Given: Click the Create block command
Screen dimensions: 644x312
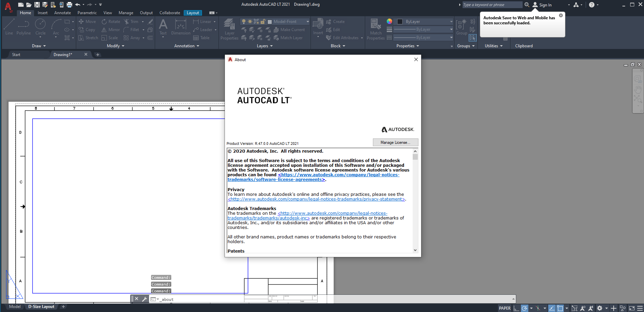Looking at the screenshot, I should 335,22.
